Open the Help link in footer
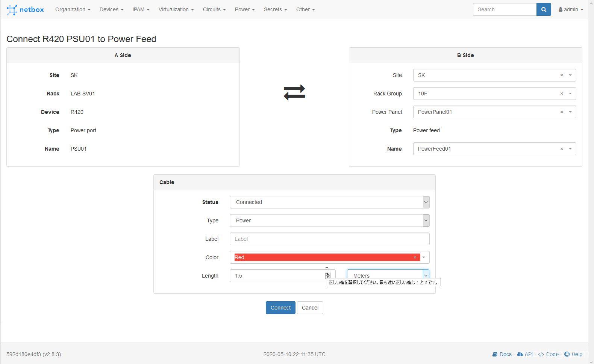 pyautogui.click(x=573, y=354)
